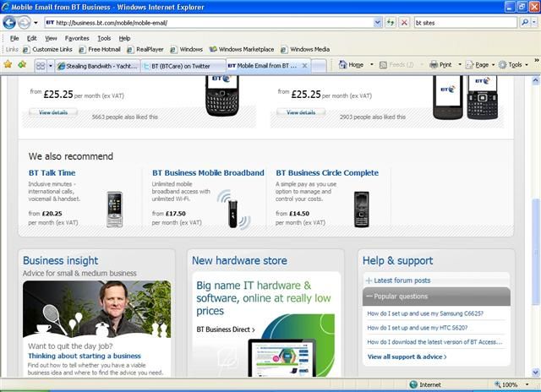Open Favorites Center star icon
Viewport: 541px width, 392px height.
click(8, 64)
